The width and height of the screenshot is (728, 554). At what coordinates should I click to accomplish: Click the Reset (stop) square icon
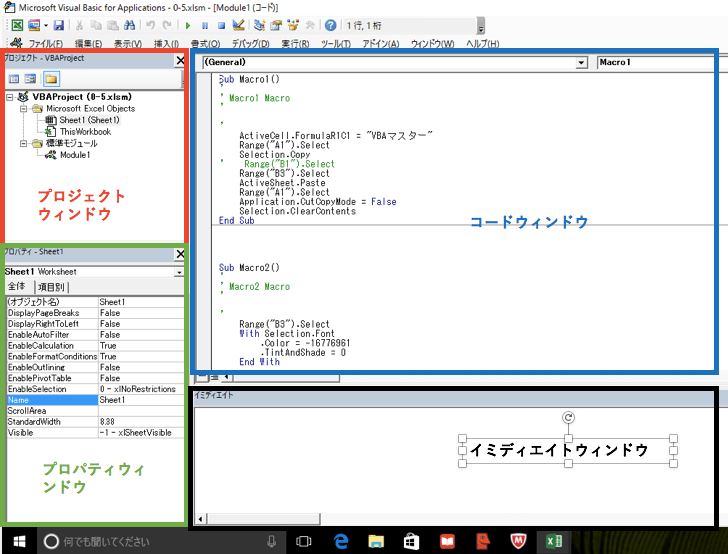(221, 26)
